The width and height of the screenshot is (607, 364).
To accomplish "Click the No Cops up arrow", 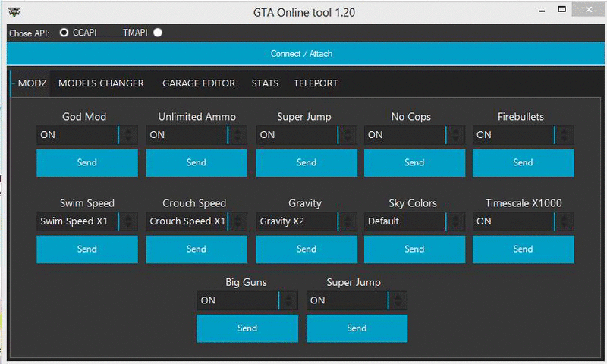I will [456, 131].
